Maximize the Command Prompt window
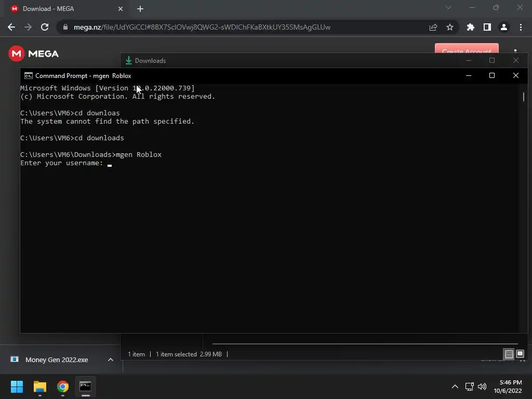The width and height of the screenshot is (532, 399). coord(492,75)
